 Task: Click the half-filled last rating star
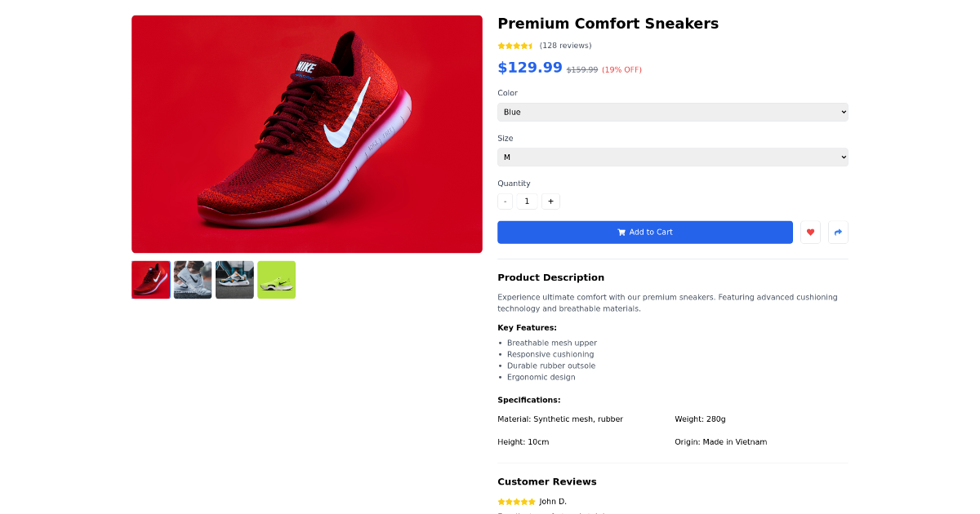tap(530, 46)
